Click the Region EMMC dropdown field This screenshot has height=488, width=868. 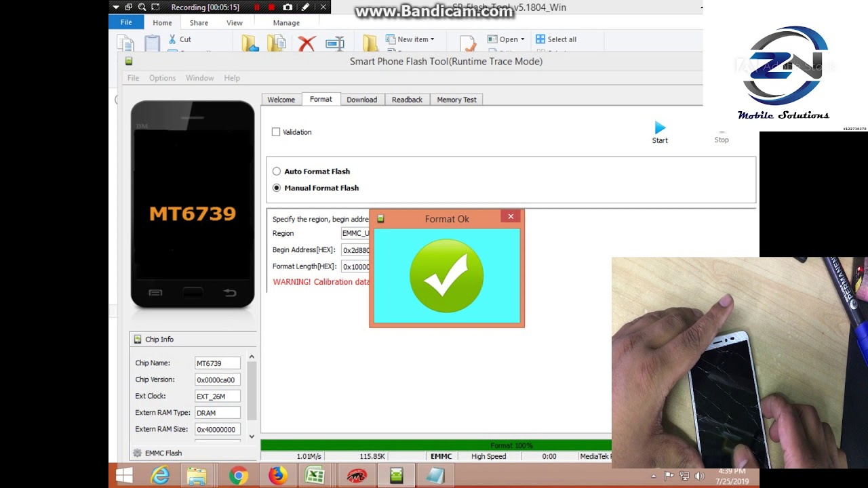[355, 233]
